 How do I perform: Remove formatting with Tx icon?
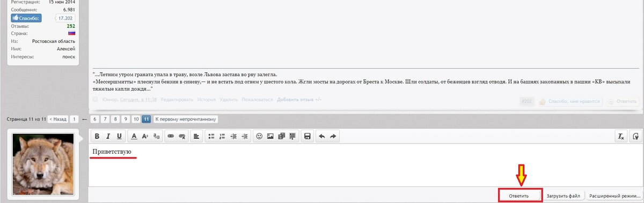click(x=620, y=137)
